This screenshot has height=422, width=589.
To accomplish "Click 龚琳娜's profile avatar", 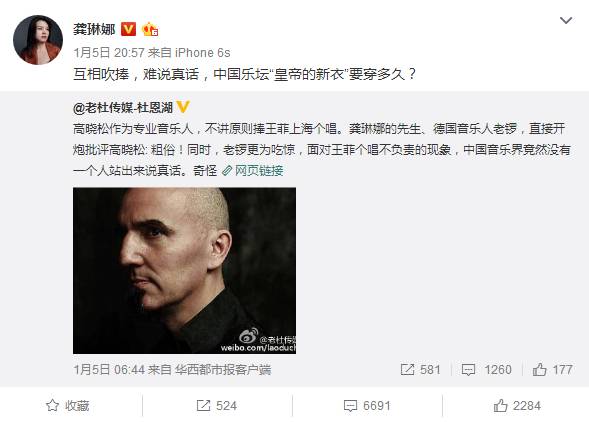I will pyautogui.click(x=38, y=40).
